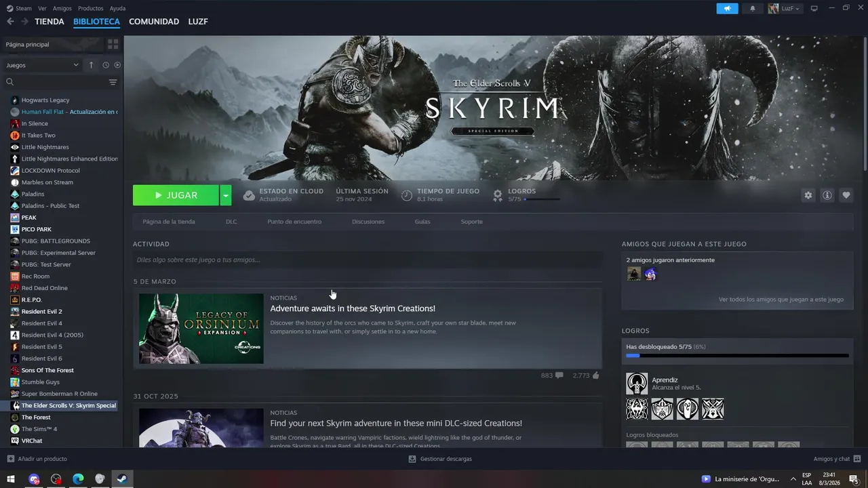868x488 pixels.
Task: Open 'Adventure awaits in these Skyrim Creations!' headline
Action: point(353,308)
